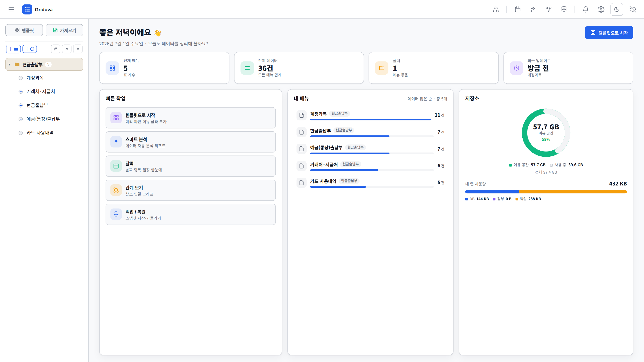Click the 카드 사용내역 progress bar
Screen dimensions: 644x362
point(372,187)
